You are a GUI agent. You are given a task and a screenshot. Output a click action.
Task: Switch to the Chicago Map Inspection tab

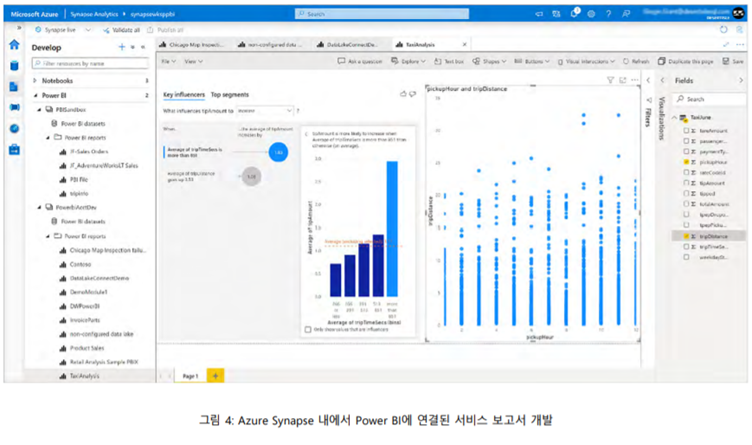[192, 45]
